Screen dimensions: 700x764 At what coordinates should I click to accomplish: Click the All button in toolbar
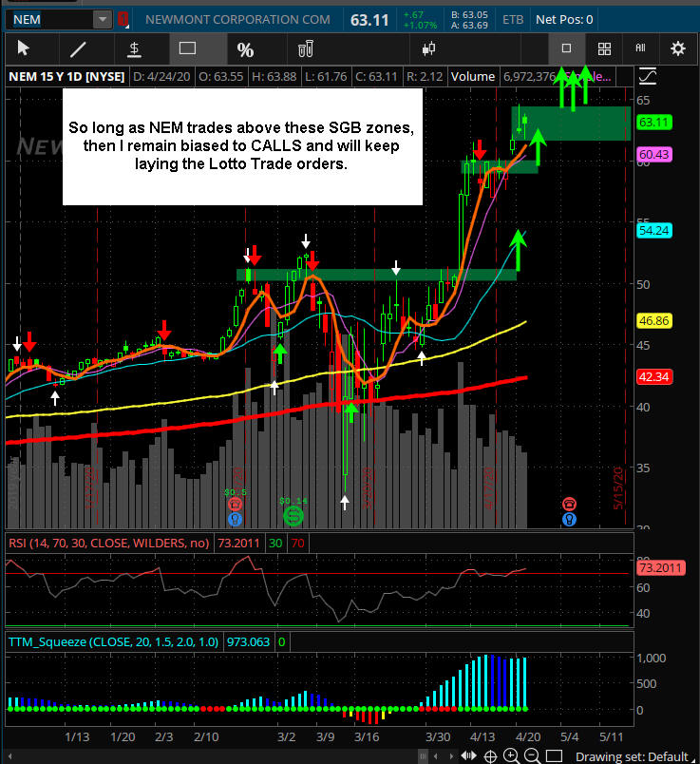click(x=640, y=48)
